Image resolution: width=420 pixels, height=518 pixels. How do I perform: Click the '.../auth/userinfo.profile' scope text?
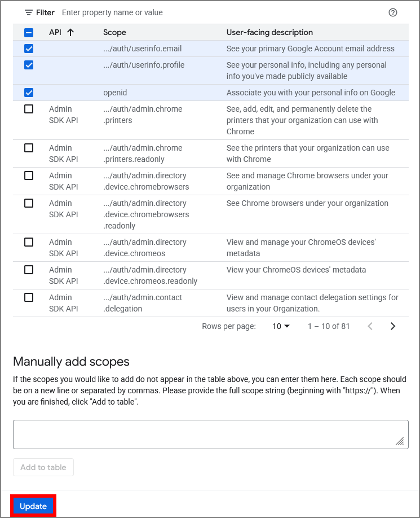tap(144, 65)
